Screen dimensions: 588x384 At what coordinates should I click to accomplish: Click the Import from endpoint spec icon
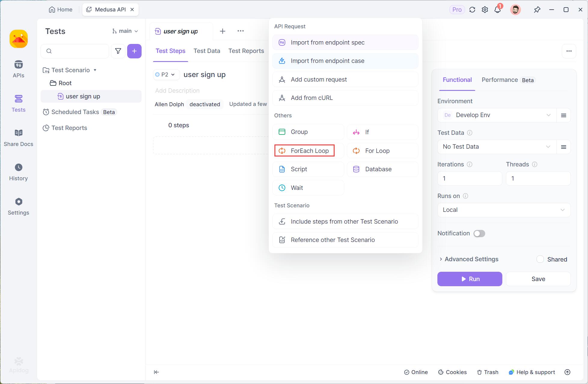click(x=283, y=42)
